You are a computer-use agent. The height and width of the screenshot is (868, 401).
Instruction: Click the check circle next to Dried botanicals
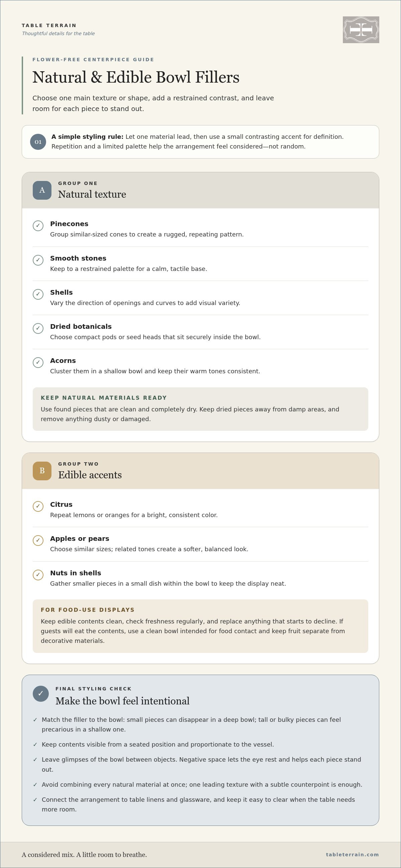click(38, 328)
